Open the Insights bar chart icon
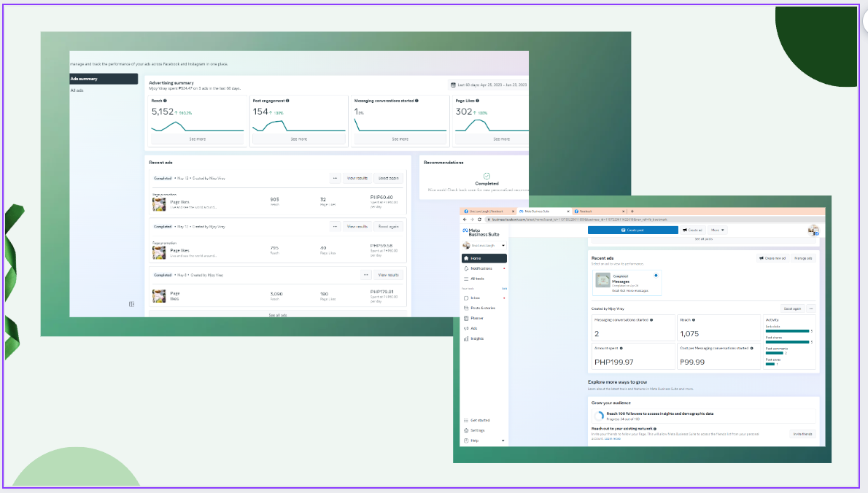Viewport: 868px width, 493px height. (x=466, y=338)
